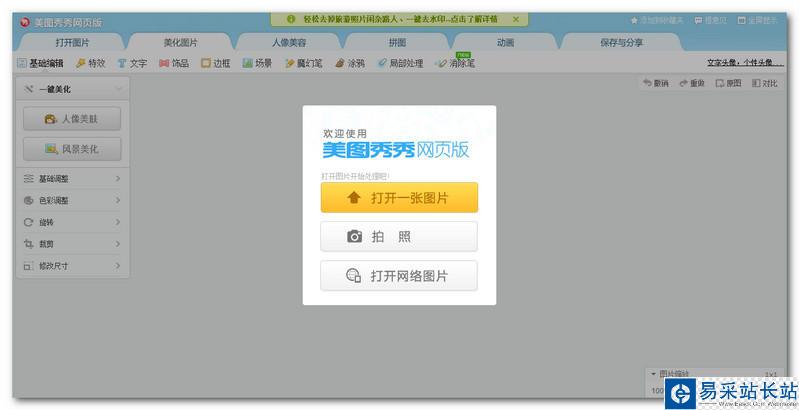
Task: Collapse the 图片缩放 zoom panel triangle
Action: [x=653, y=373]
